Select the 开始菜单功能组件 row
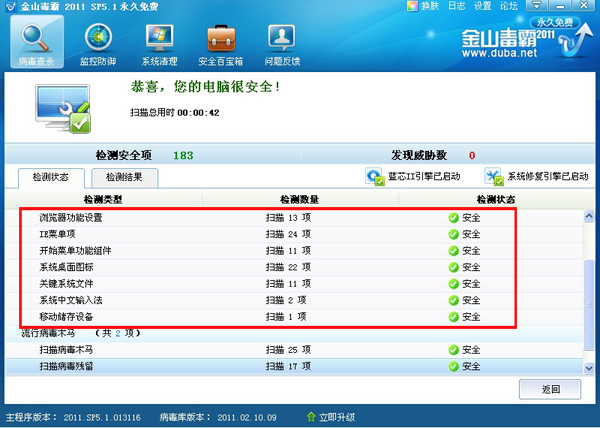Image resolution: width=600 pixels, height=428 pixels. click(294, 251)
